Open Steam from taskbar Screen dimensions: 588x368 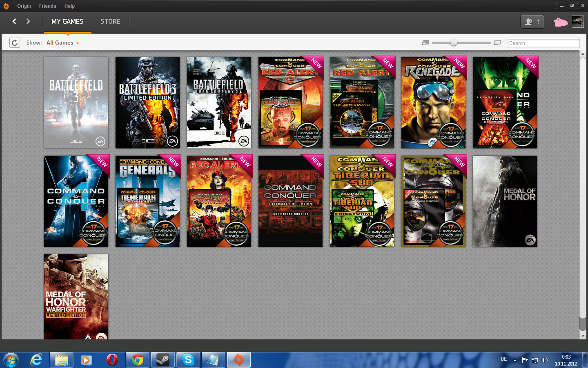click(163, 360)
